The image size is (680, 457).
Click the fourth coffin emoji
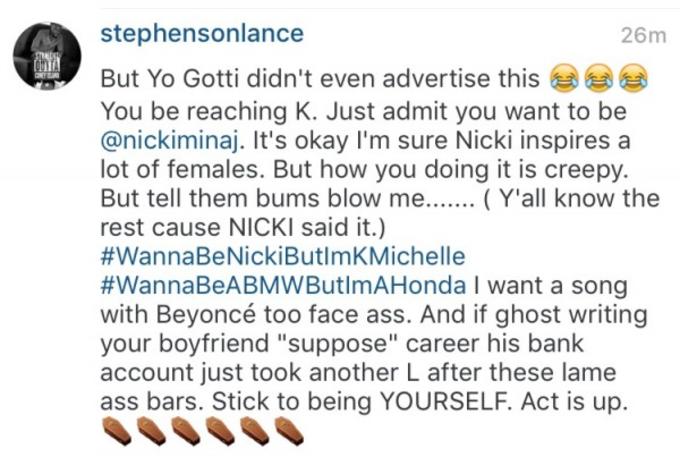click(220, 431)
